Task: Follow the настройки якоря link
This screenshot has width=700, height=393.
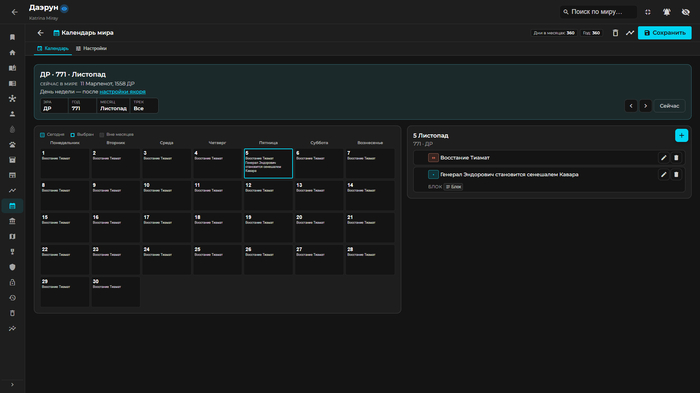Action: tap(122, 92)
